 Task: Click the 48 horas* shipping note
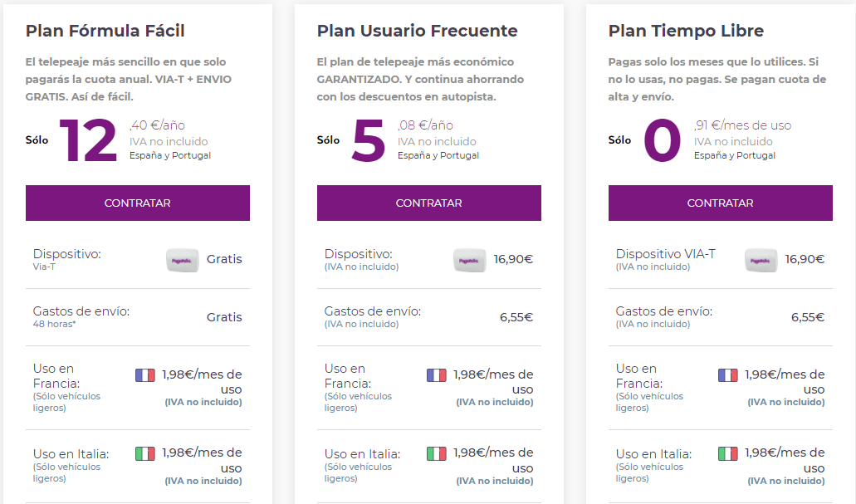55,324
